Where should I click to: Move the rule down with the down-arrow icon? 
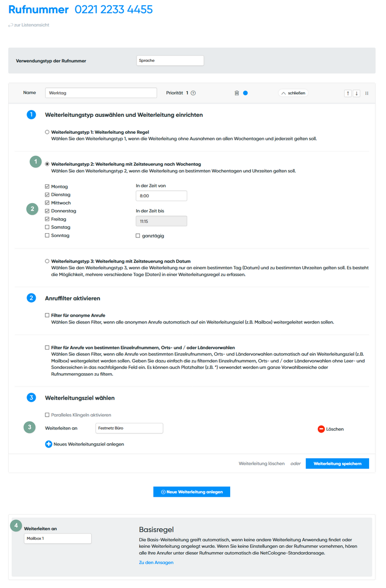click(357, 93)
